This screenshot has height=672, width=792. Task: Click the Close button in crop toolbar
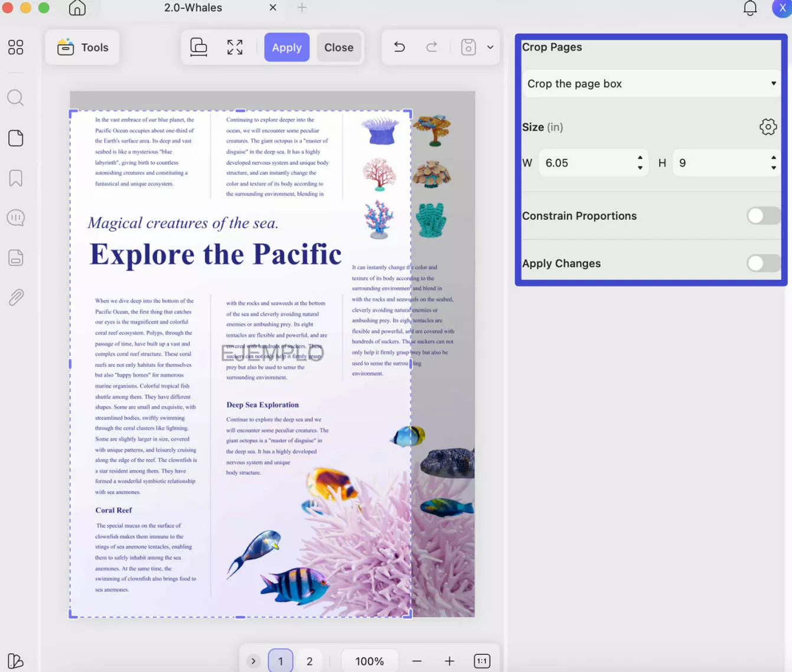[339, 47]
